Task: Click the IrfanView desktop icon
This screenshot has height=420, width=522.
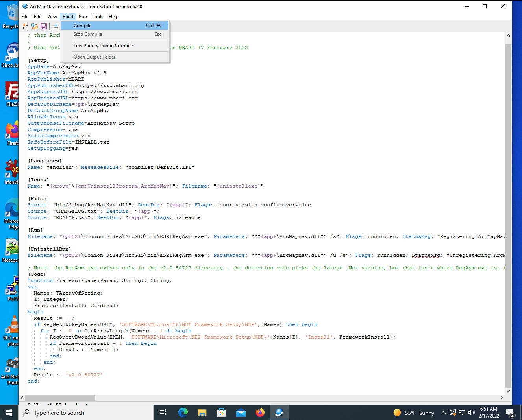Action: (12, 172)
